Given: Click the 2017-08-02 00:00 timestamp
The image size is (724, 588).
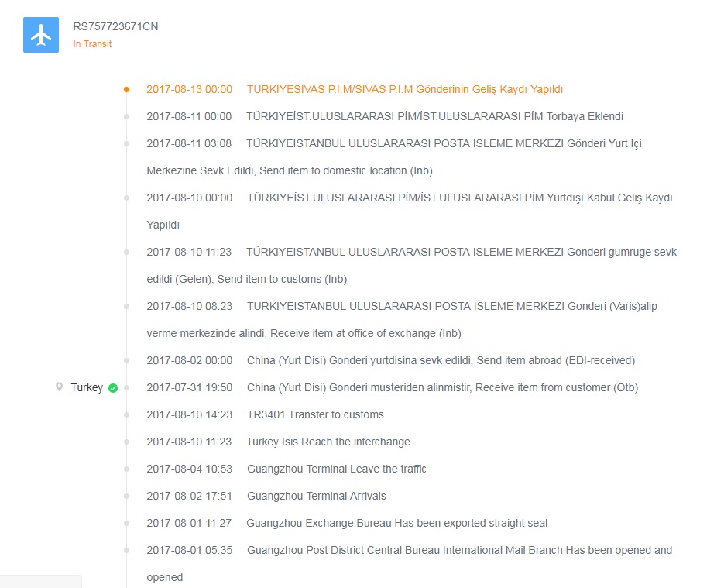Looking at the screenshot, I should coord(189,361).
